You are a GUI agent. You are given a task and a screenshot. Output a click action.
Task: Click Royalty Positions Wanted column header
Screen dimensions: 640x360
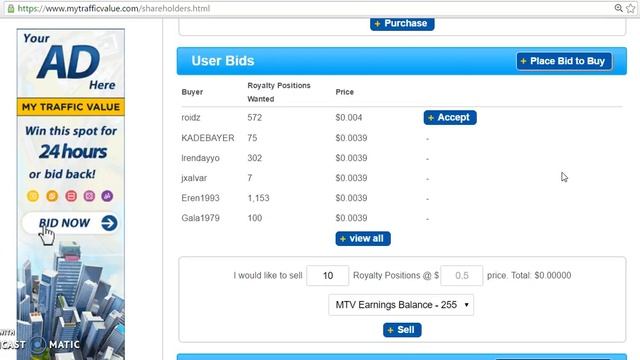[x=279, y=92]
